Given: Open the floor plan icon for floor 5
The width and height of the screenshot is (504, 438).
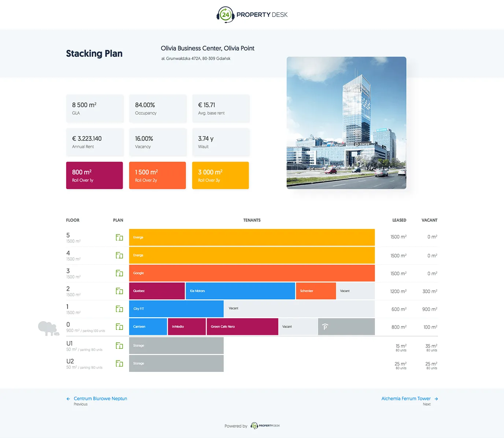Looking at the screenshot, I should pyautogui.click(x=119, y=238).
